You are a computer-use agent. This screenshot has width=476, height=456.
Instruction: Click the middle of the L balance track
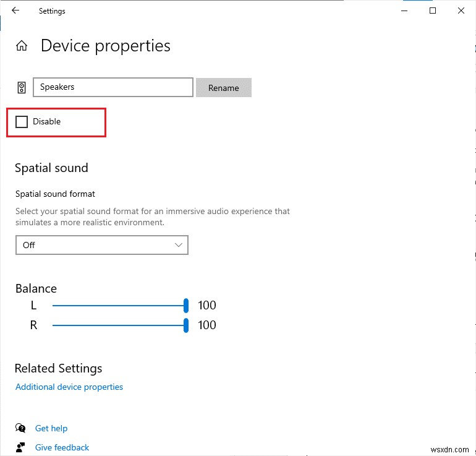[x=119, y=306]
